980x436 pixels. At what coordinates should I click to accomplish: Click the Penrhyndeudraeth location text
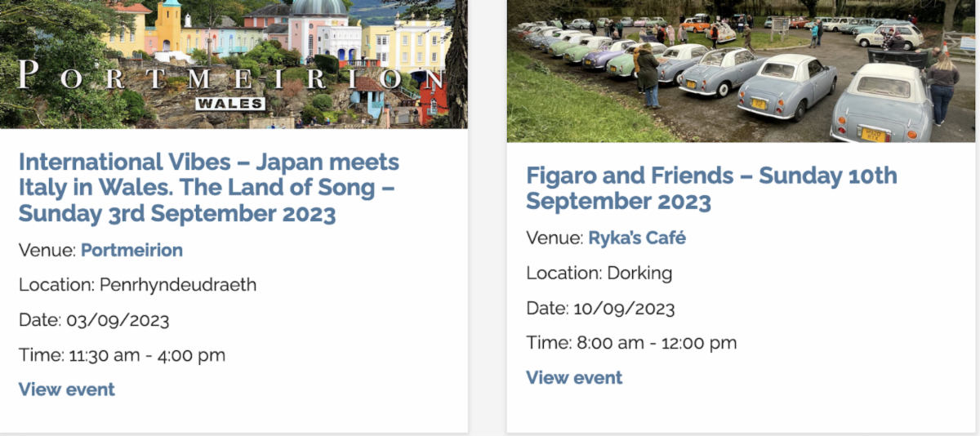pos(178,285)
